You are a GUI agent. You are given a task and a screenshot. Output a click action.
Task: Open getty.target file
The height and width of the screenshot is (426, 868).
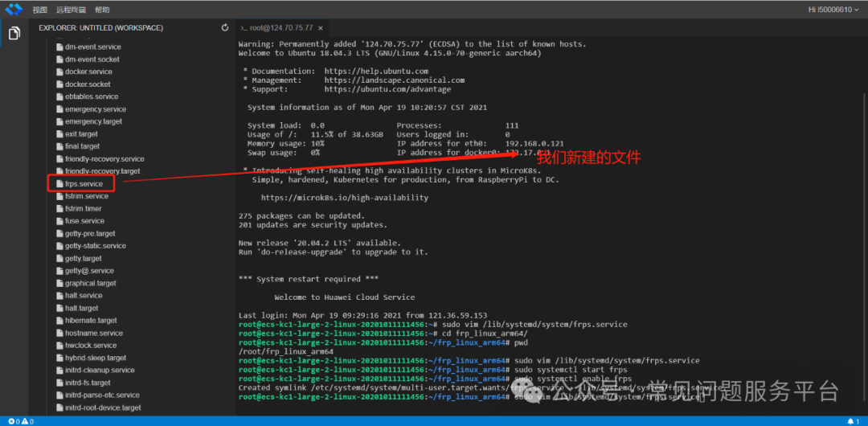click(83, 258)
